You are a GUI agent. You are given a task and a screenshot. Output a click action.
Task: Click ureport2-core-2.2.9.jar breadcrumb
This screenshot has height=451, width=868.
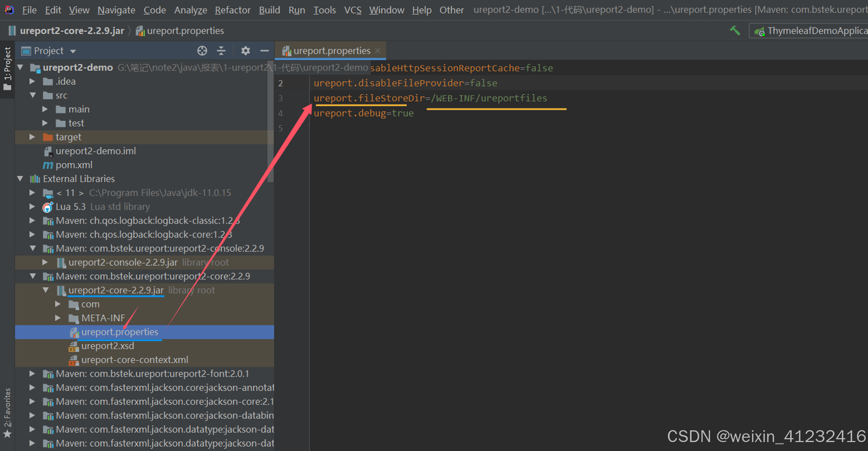coord(72,31)
